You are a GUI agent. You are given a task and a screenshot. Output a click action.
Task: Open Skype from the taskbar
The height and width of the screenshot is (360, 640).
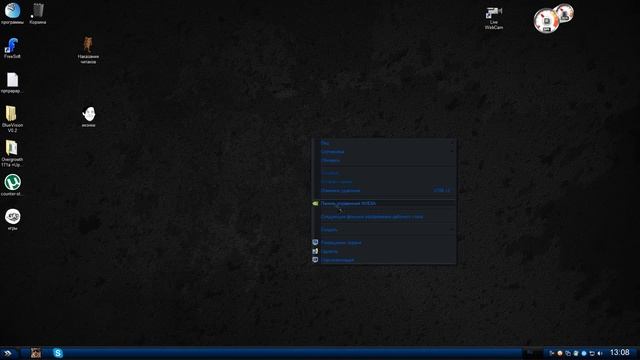click(x=58, y=353)
